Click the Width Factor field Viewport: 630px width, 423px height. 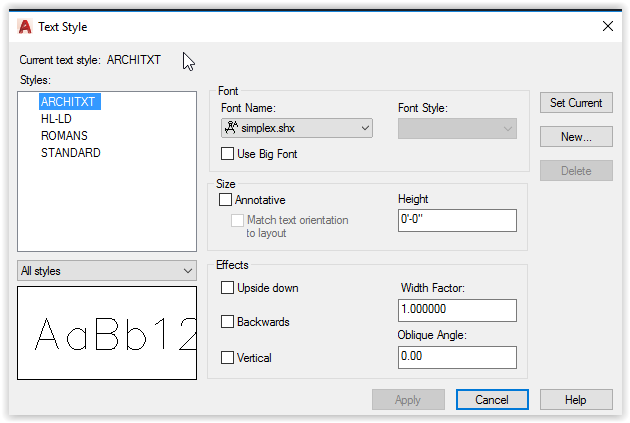click(x=457, y=310)
